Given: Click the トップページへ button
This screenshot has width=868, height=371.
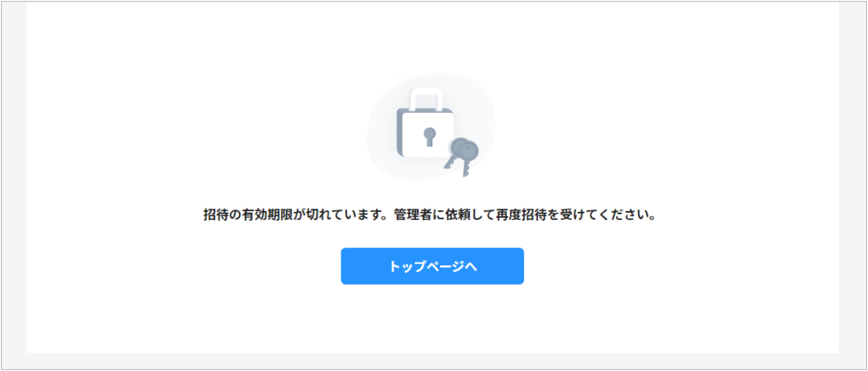Looking at the screenshot, I should tap(432, 266).
